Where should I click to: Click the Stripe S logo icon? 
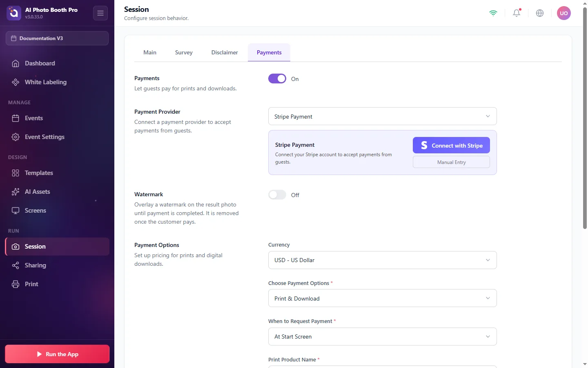tap(424, 145)
